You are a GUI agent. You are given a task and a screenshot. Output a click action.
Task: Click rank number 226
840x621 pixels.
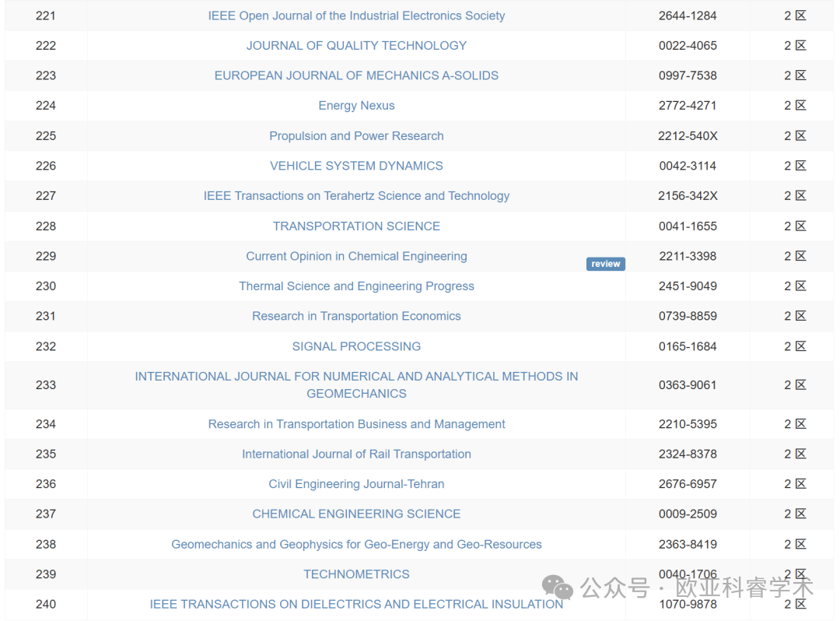pyautogui.click(x=46, y=166)
